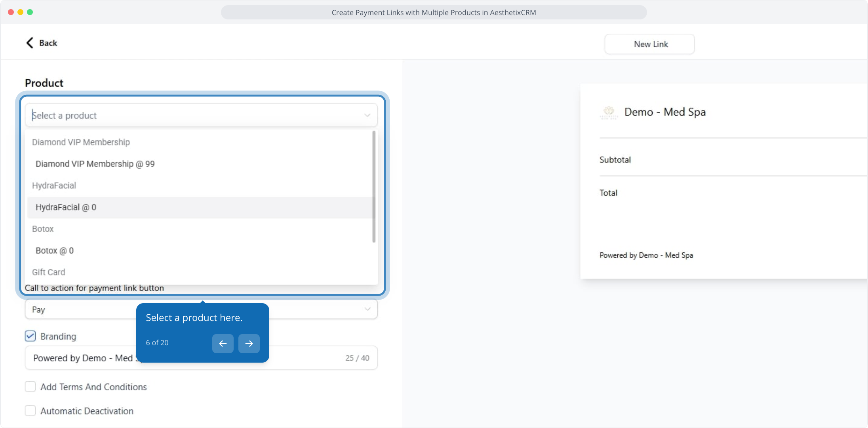
Task: Click the New Link button
Action: pyautogui.click(x=649, y=44)
